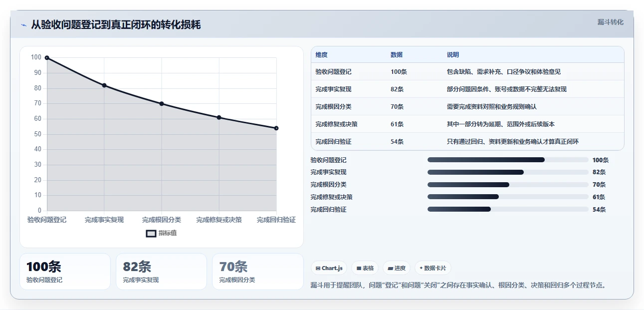Click the 验收问题登记 label on the chart x-axis
The image size is (644, 310).
(47, 220)
